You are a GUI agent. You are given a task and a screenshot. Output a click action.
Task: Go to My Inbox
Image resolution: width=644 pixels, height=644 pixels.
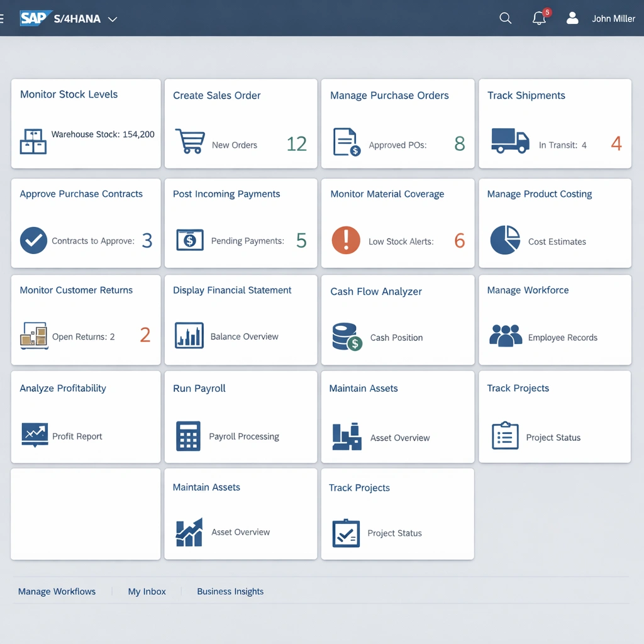tap(147, 591)
